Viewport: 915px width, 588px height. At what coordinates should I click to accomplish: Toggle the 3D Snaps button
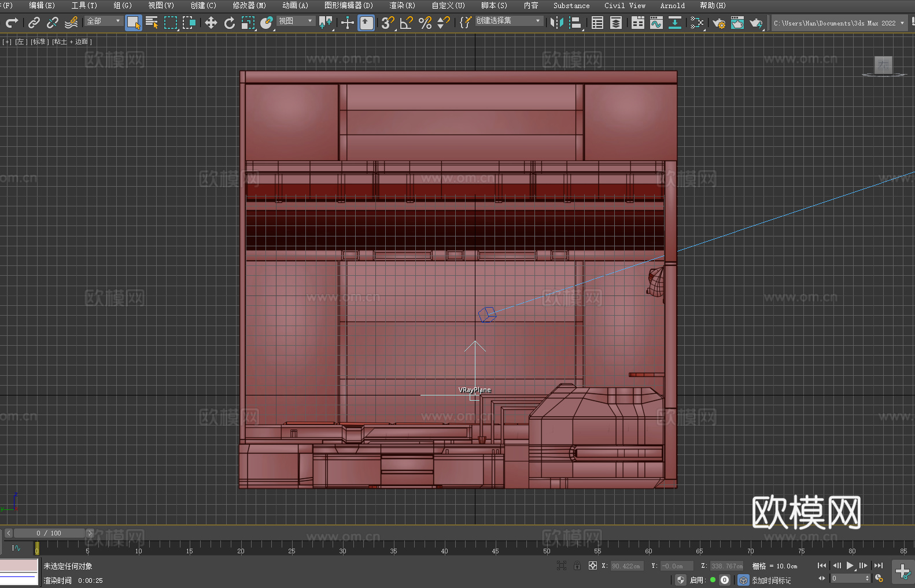(x=387, y=23)
